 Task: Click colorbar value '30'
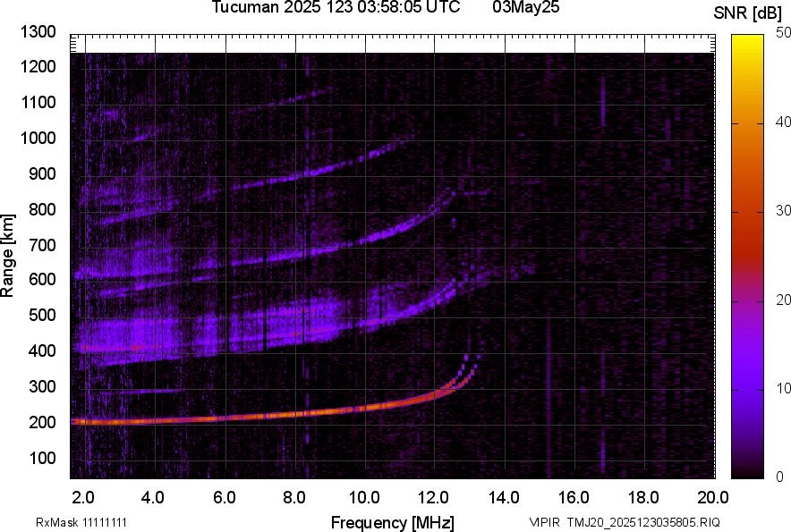(783, 210)
